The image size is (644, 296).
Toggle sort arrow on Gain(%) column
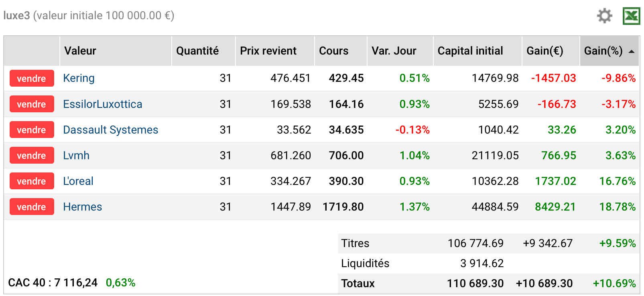pos(632,51)
